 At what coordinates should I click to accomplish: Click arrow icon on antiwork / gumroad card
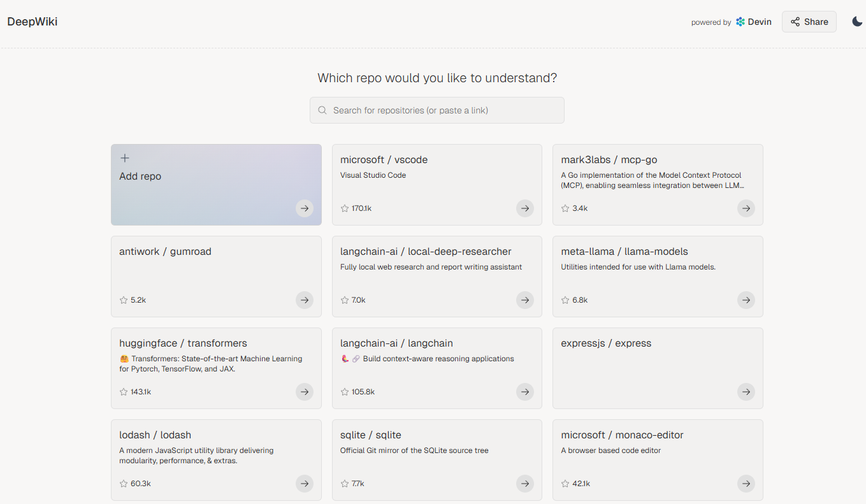click(x=305, y=300)
